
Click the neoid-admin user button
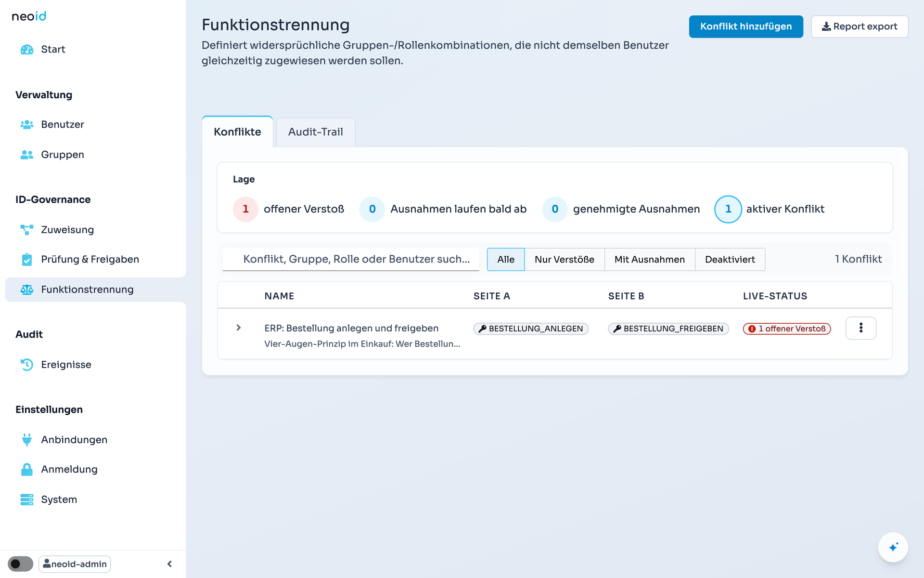75,564
